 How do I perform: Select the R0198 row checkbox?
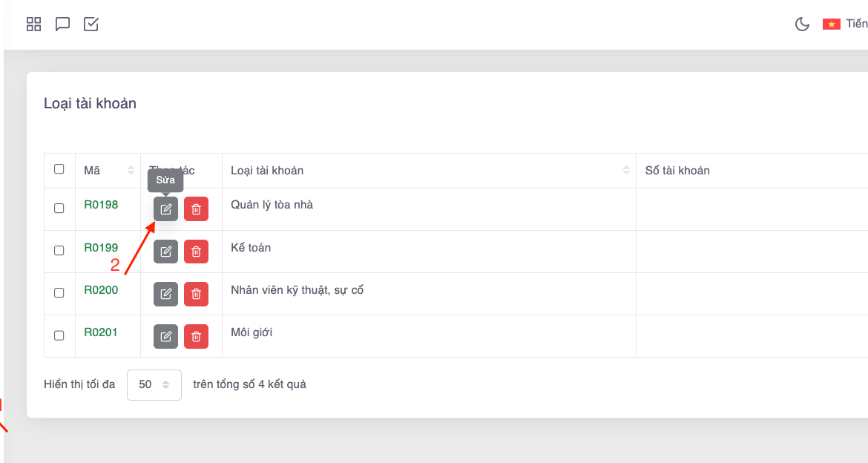(x=59, y=208)
